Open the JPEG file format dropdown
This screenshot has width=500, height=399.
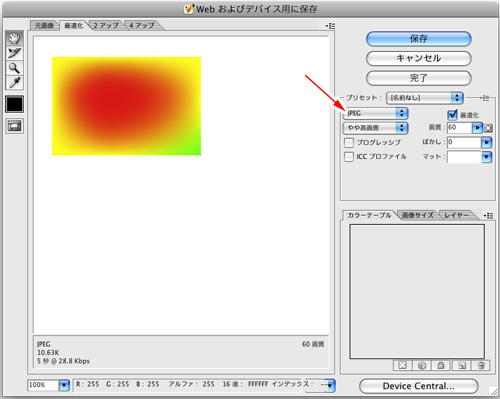[x=375, y=113]
